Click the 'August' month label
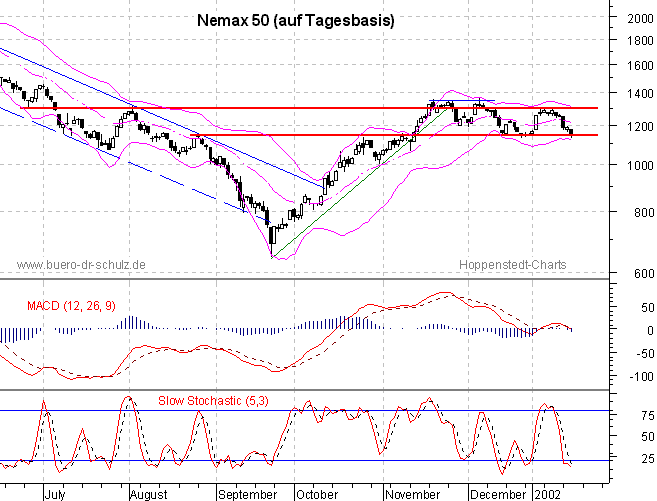The image size is (657, 501). click(x=148, y=495)
